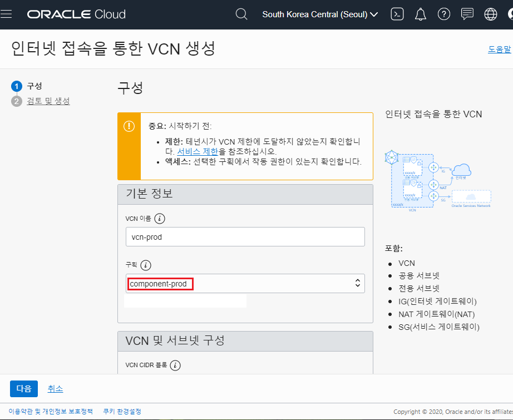Click the step 2 circle icon

point(16,101)
